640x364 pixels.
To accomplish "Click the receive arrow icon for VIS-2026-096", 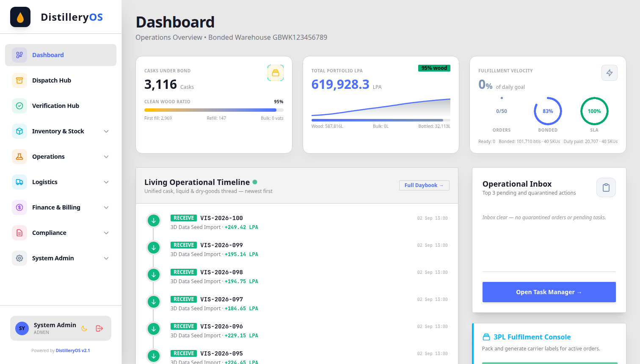I will 154,328.
